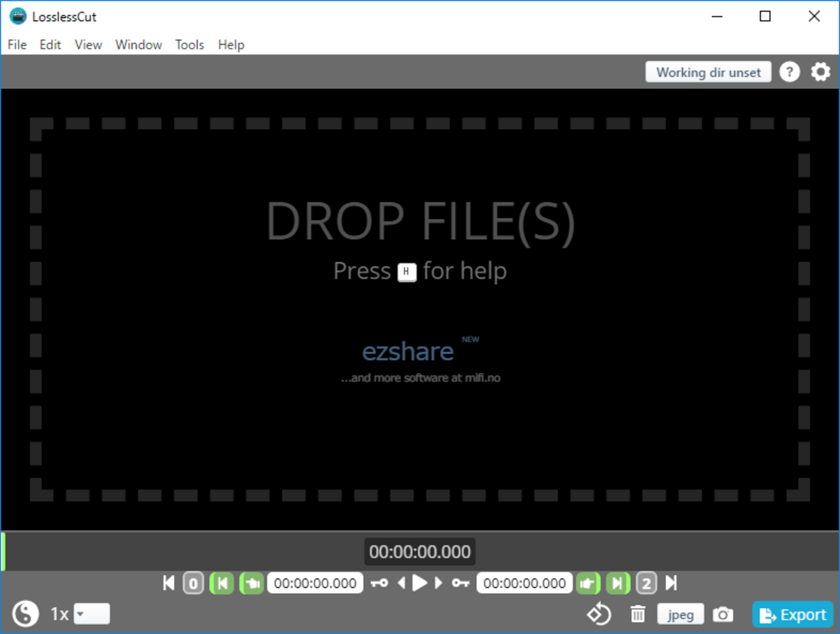
Task: Click the cut start time input field
Action: click(315, 583)
